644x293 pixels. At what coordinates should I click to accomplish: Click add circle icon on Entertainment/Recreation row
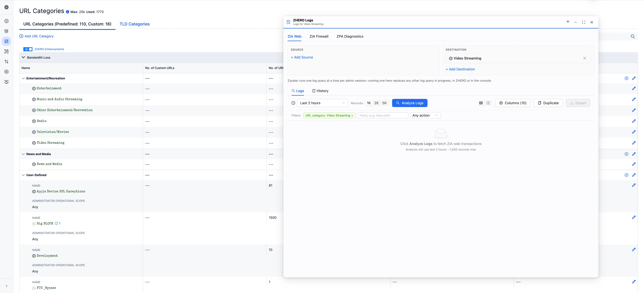[x=627, y=78]
